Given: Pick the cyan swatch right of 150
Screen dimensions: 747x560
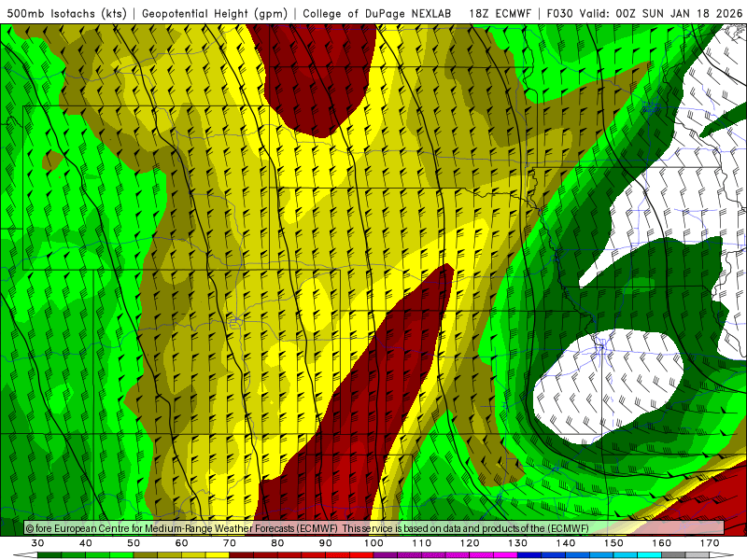Looking at the screenshot, I should coord(626,555).
